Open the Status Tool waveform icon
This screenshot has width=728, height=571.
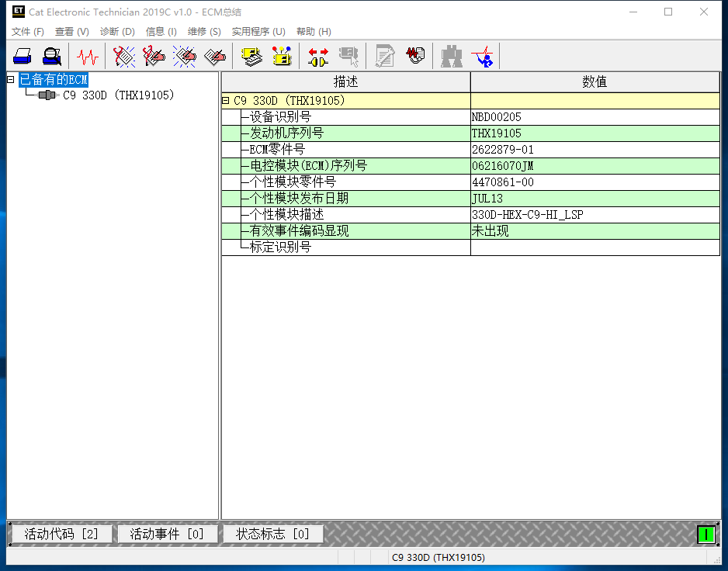[87, 56]
